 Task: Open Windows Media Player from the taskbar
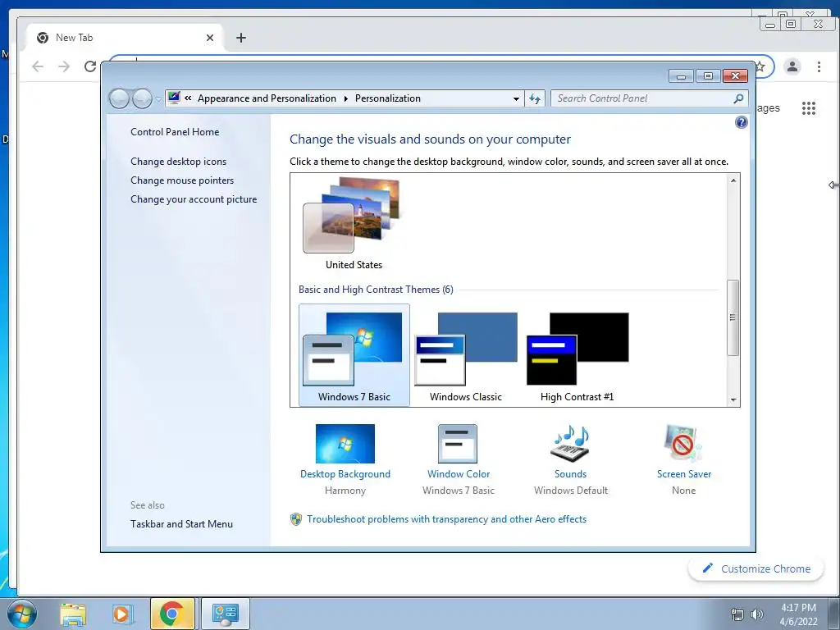[x=121, y=614]
